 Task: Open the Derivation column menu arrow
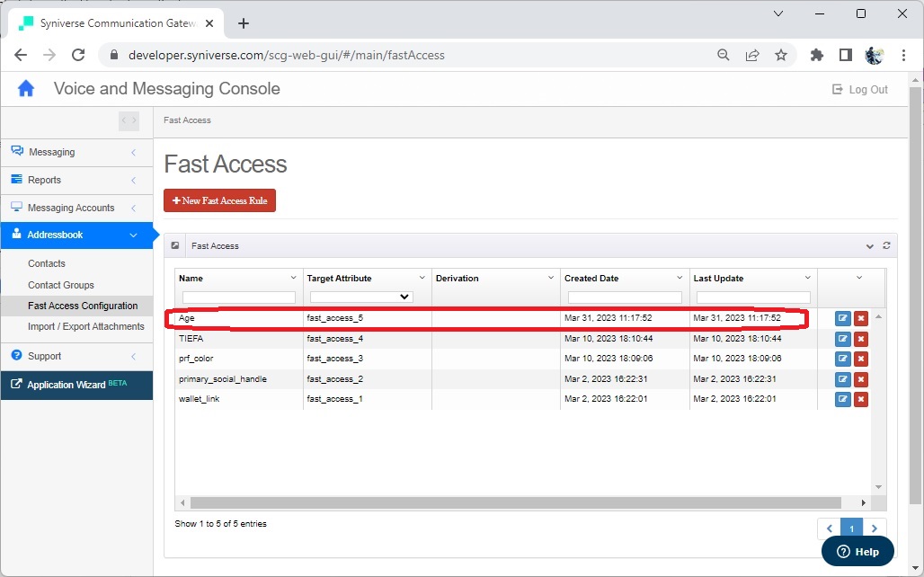(551, 278)
